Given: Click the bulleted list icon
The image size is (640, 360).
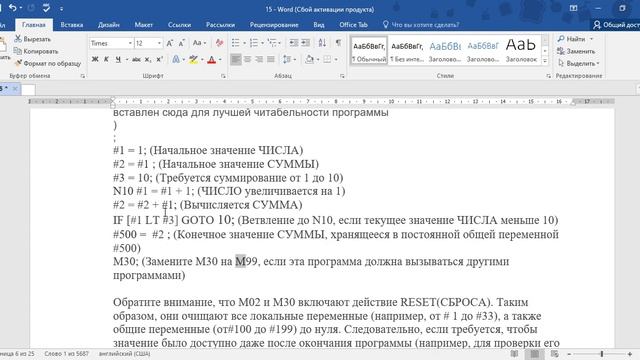Looking at the screenshot, I should pos(236,43).
